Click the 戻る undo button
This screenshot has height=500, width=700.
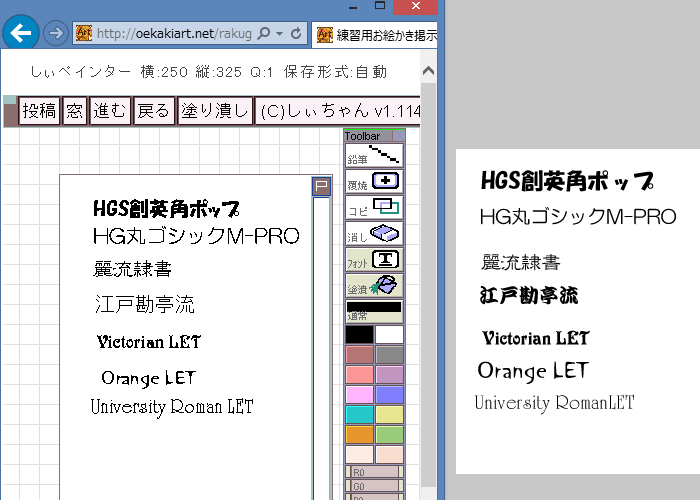(154, 111)
